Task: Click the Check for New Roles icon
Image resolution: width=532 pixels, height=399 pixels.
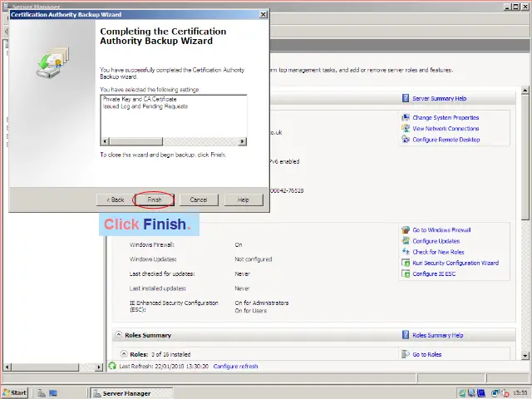Action: coord(406,252)
